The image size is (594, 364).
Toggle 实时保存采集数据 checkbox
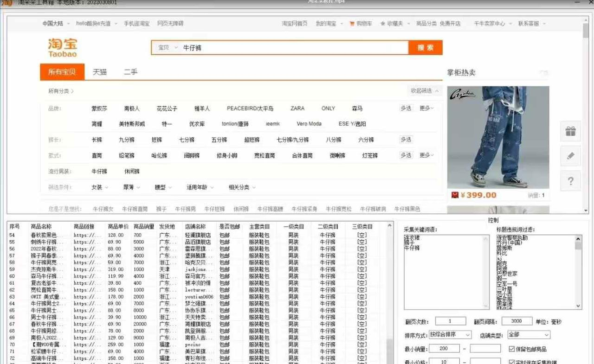point(511,362)
